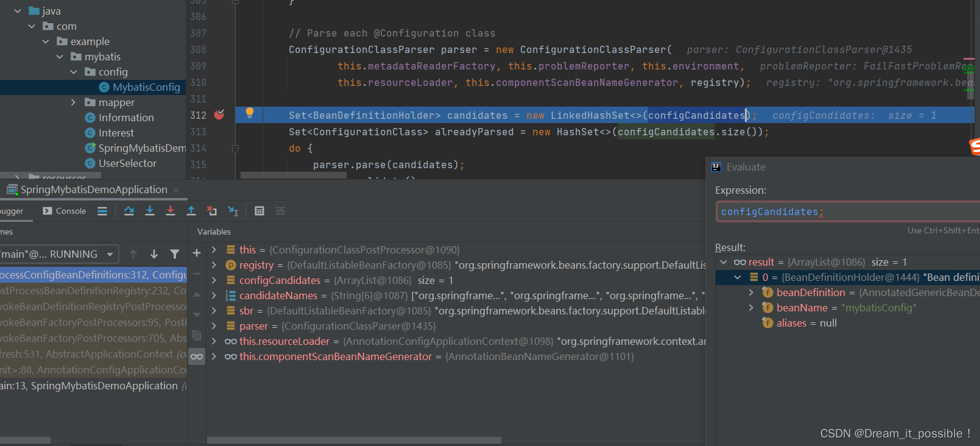
Task: Click the Step Out up-arrow icon
Action: point(191,211)
